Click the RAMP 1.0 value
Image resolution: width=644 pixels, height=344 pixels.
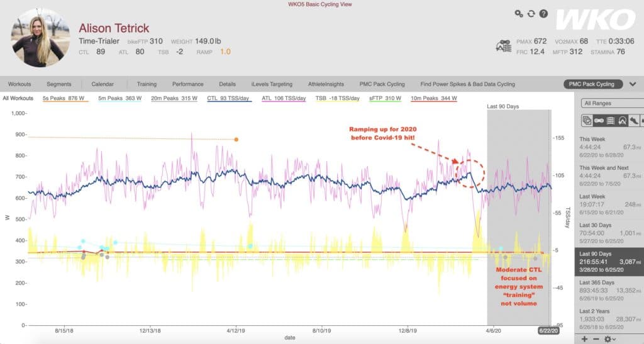point(226,52)
